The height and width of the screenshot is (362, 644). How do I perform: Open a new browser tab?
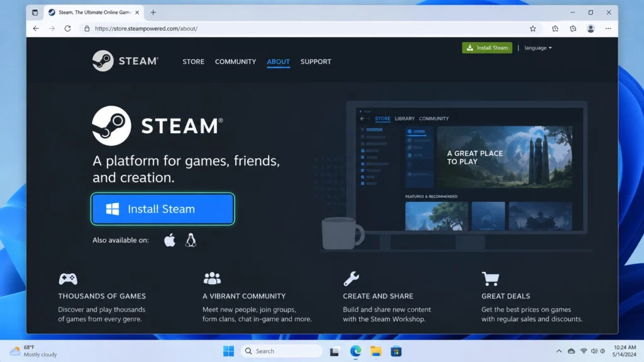(x=153, y=13)
